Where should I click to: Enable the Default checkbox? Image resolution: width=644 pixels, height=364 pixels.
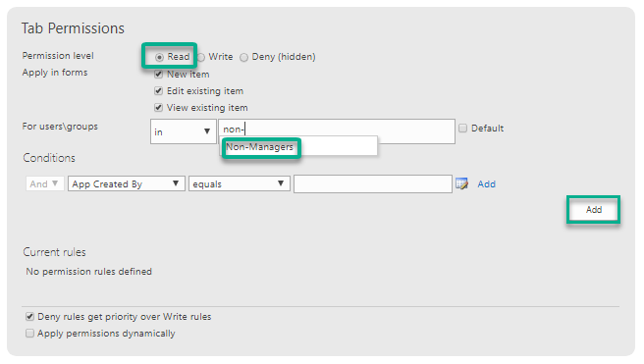(463, 128)
